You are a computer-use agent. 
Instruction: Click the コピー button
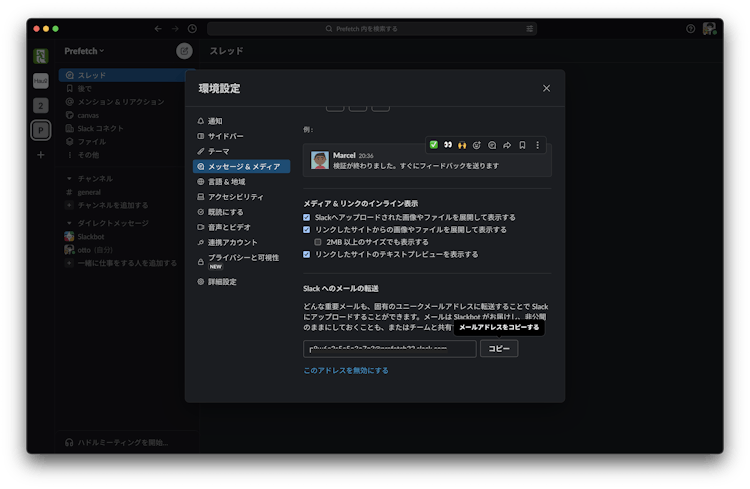(498, 349)
